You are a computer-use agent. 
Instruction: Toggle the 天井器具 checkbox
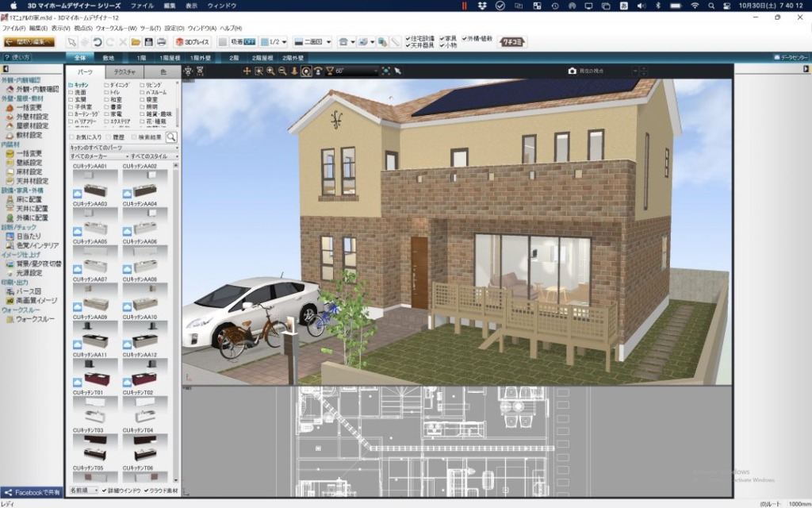point(408,45)
